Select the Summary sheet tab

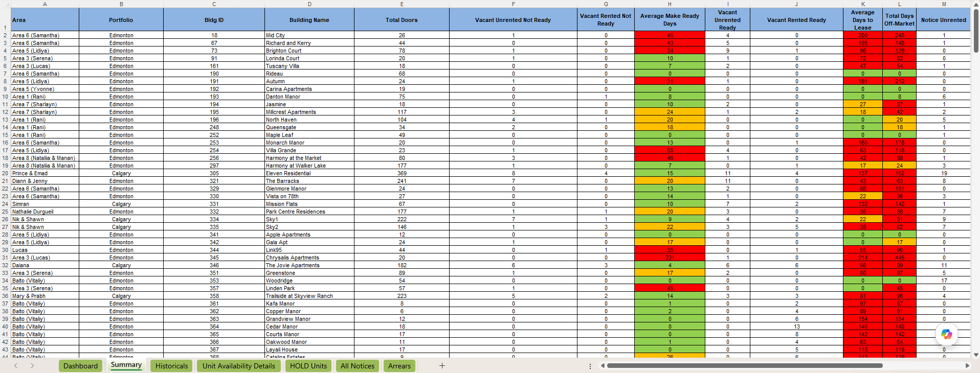[x=126, y=365]
